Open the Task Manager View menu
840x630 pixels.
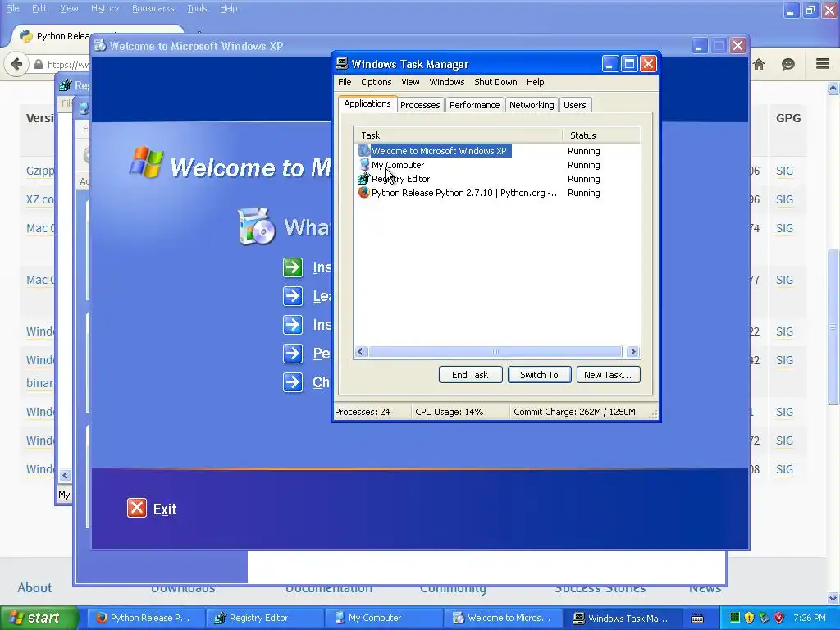coord(410,82)
